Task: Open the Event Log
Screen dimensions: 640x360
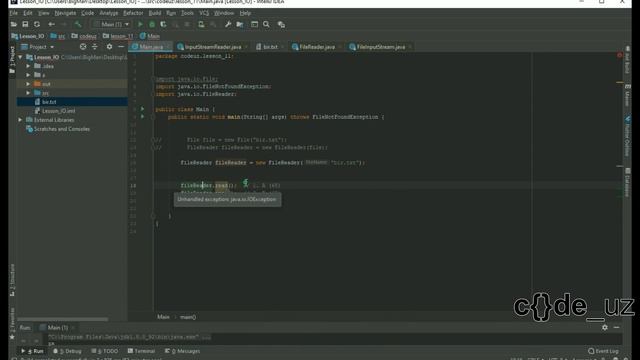Action: point(604,351)
